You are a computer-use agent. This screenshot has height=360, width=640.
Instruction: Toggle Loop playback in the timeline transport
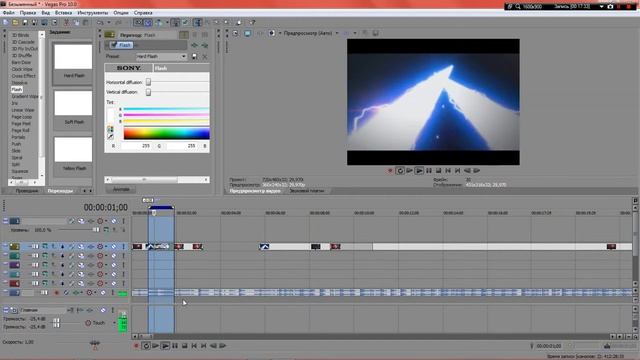pos(146,346)
